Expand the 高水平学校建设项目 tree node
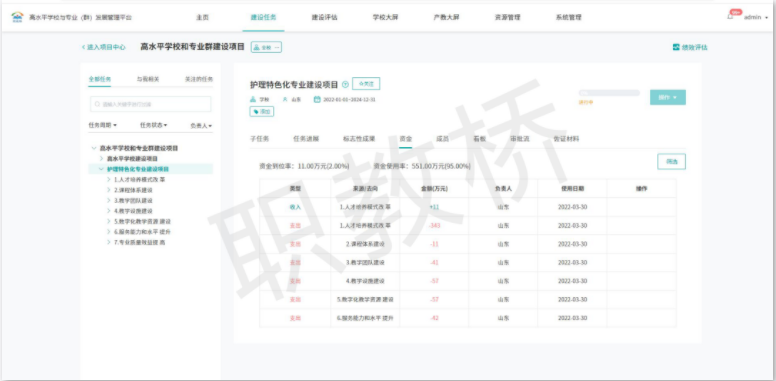Image resolution: width=776 pixels, height=381 pixels. coord(101,158)
